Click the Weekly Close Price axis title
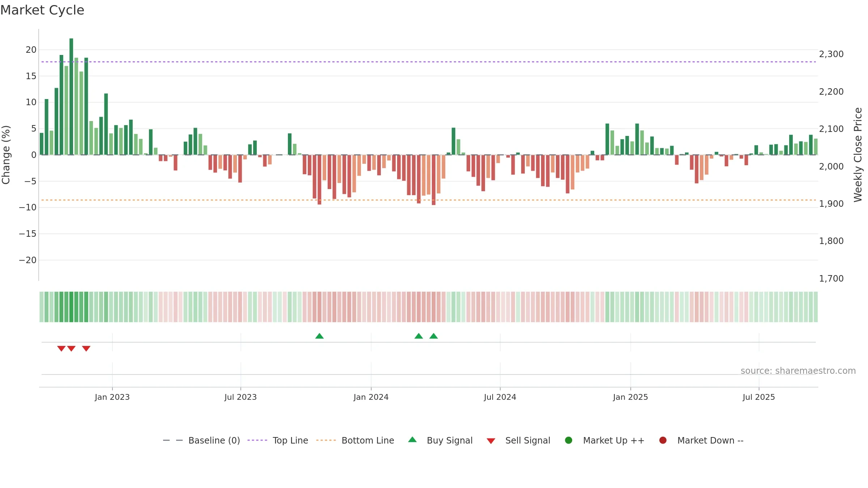Viewport: 868px width, 488px height. [x=858, y=155]
